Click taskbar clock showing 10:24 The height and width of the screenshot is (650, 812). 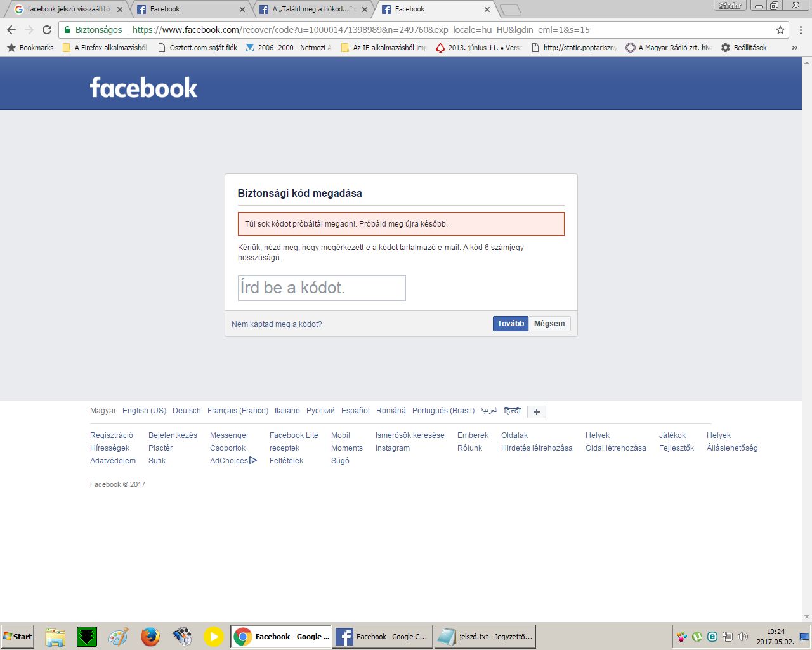coord(775,632)
